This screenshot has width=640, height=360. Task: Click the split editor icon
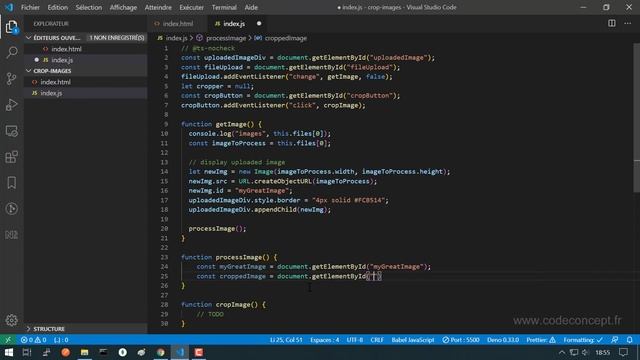[x=611, y=23]
